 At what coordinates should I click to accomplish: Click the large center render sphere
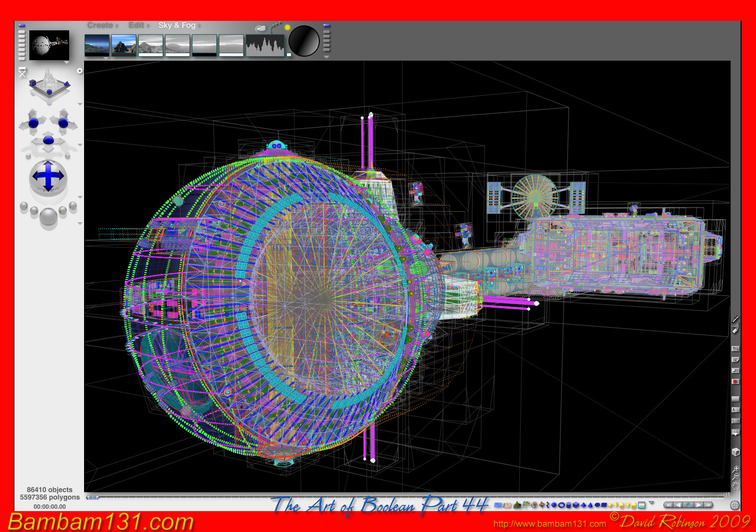[48, 217]
